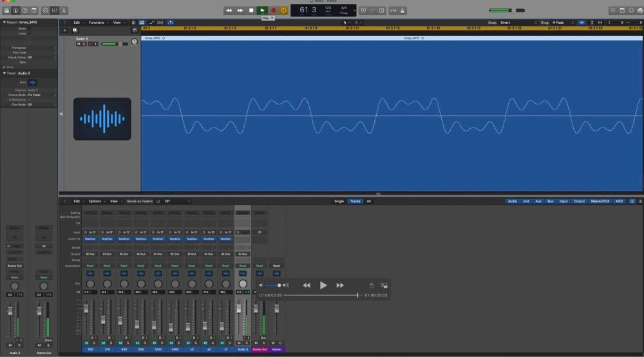Adjust the Audio 3 track header volume slider

click(x=115, y=44)
